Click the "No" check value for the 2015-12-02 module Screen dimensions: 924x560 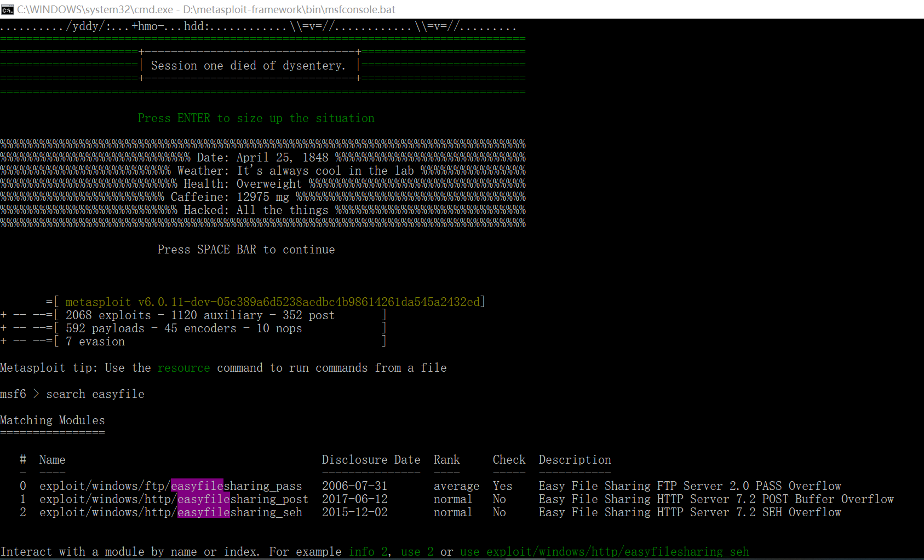tap(499, 512)
